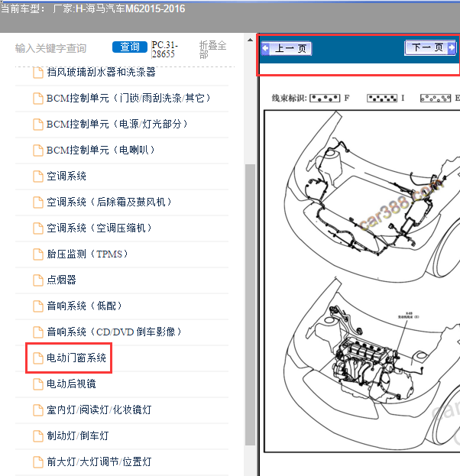The height and width of the screenshot is (476, 460).
Task: Click document icon beside 挡风玻璃刮水器和洗涤器
Action: [x=38, y=73]
